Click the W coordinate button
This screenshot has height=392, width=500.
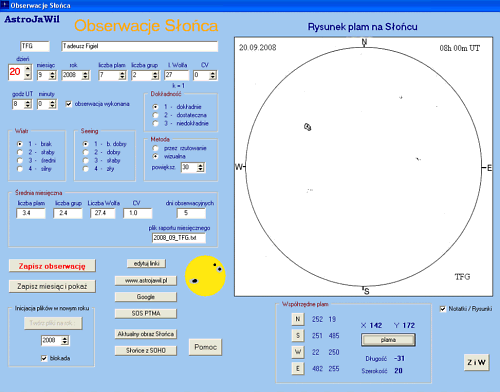[298, 352]
